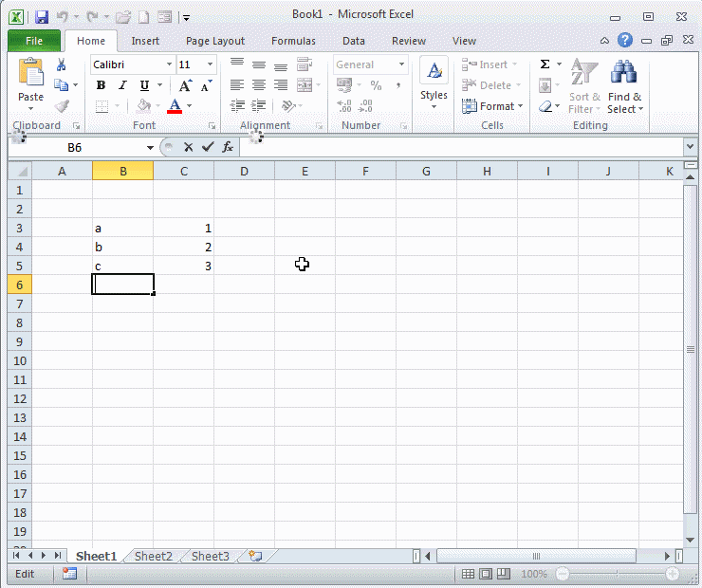This screenshot has width=702, height=588.
Task: Open Microsoft Excel Help question mark
Action: click(x=625, y=41)
